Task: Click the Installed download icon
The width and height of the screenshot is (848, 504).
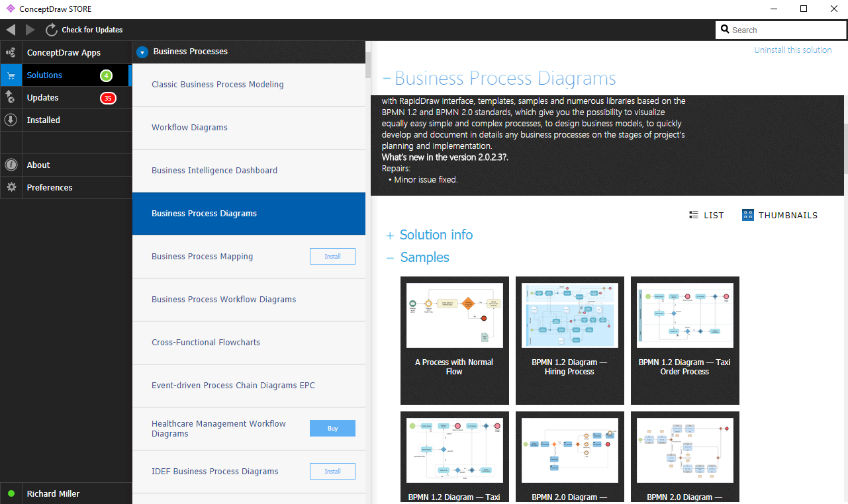Action: 11,120
